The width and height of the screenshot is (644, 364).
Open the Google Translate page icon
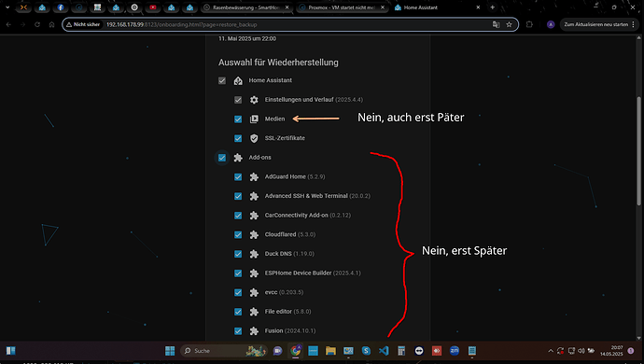pyautogui.click(x=497, y=24)
